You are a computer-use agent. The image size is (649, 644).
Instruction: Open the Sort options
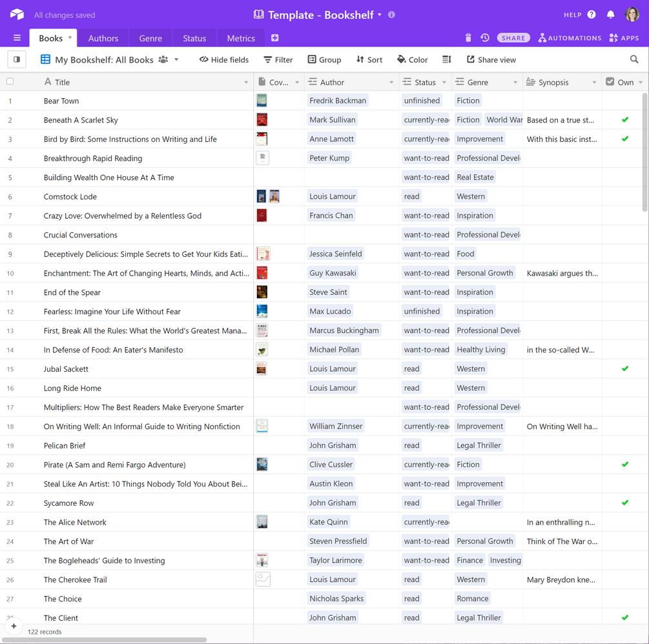click(x=369, y=59)
